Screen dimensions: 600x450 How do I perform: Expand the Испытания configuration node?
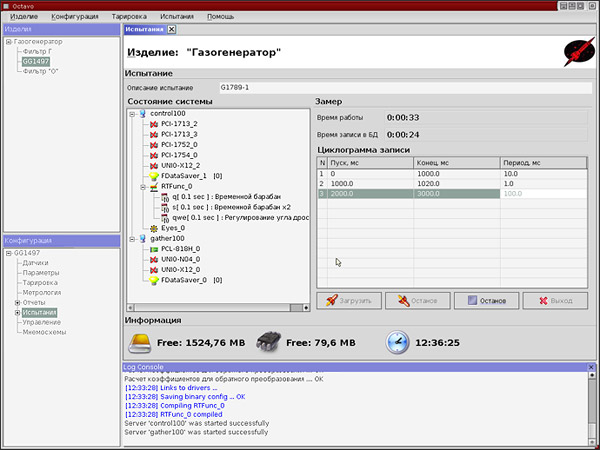tap(17, 313)
